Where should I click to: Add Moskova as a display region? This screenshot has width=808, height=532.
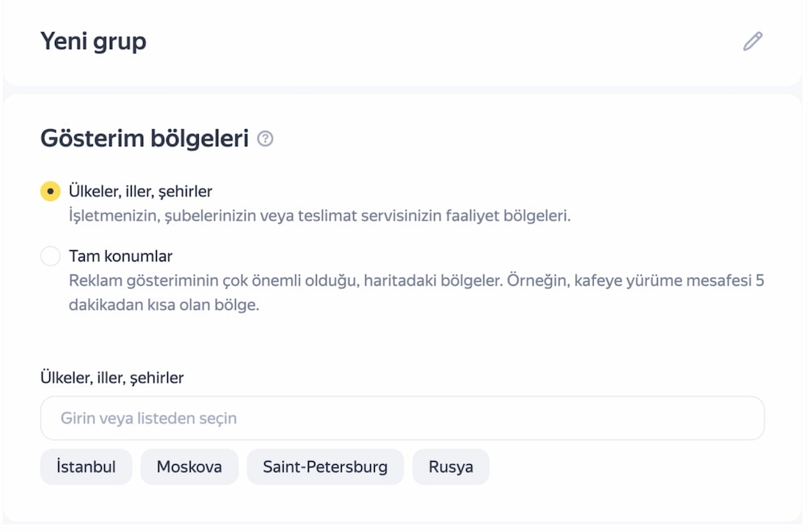coord(189,466)
